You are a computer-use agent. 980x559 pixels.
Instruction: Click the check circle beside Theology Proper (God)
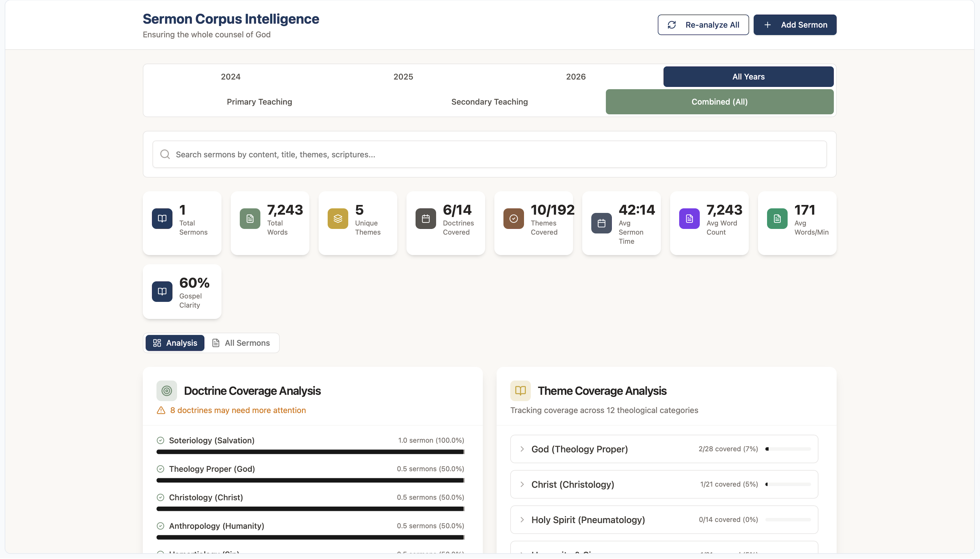point(161,469)
